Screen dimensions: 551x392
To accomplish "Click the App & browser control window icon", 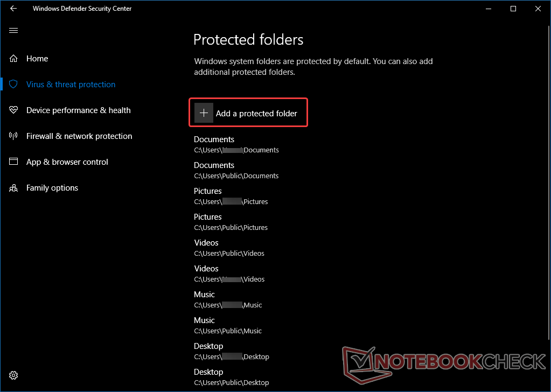I will [x=13, y=162].
